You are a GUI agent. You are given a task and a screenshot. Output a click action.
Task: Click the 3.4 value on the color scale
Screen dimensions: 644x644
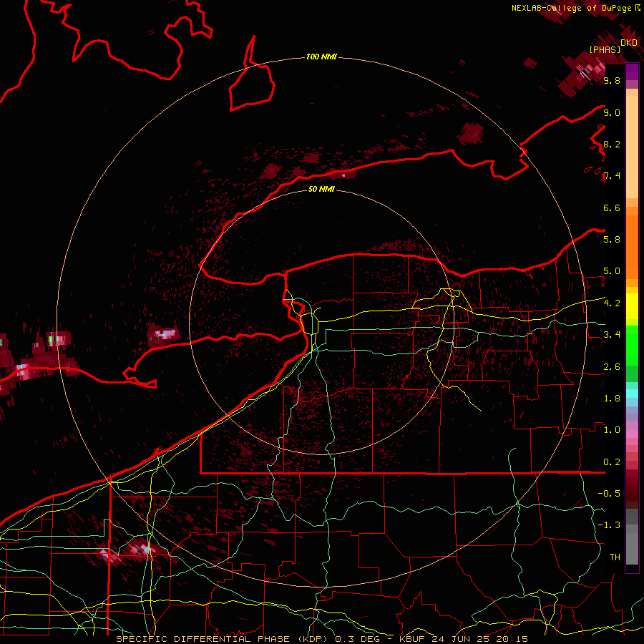pos(612,335)
